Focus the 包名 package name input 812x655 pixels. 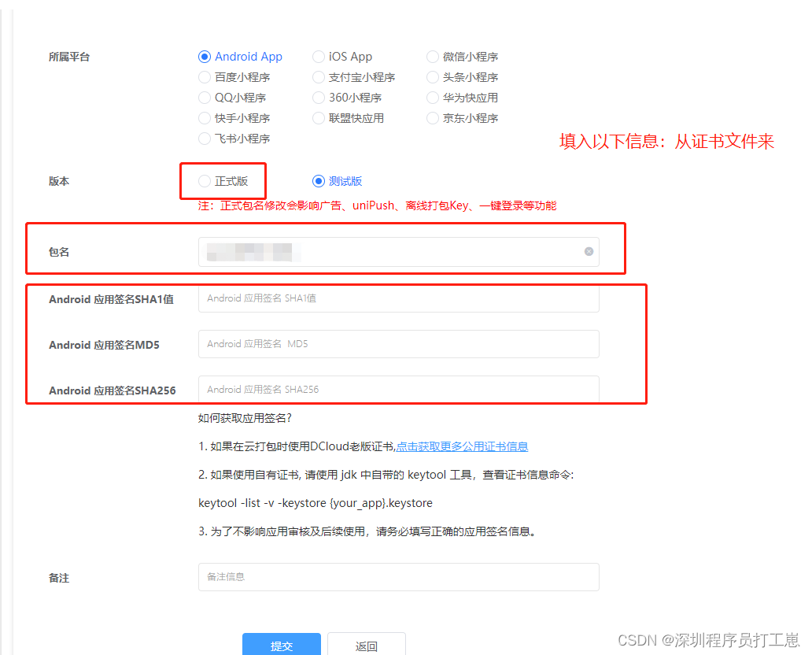pyautogui.click(x=399, y=252)
